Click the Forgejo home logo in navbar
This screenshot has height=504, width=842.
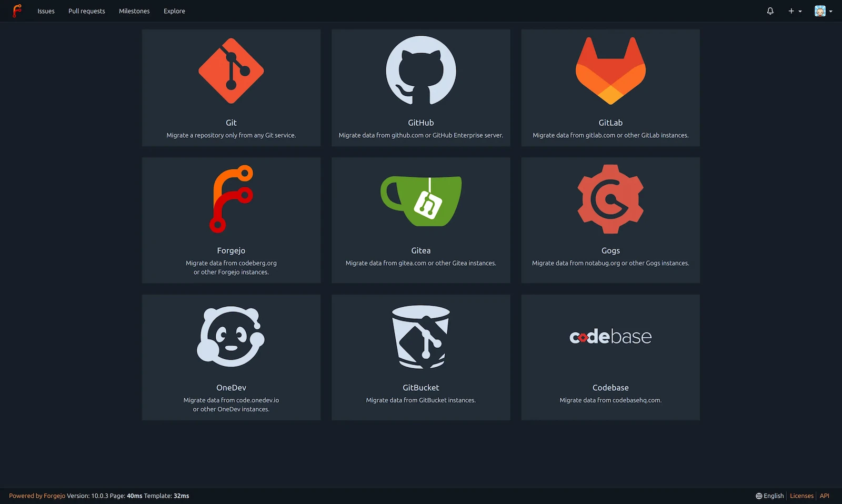(x=17, y=11)
